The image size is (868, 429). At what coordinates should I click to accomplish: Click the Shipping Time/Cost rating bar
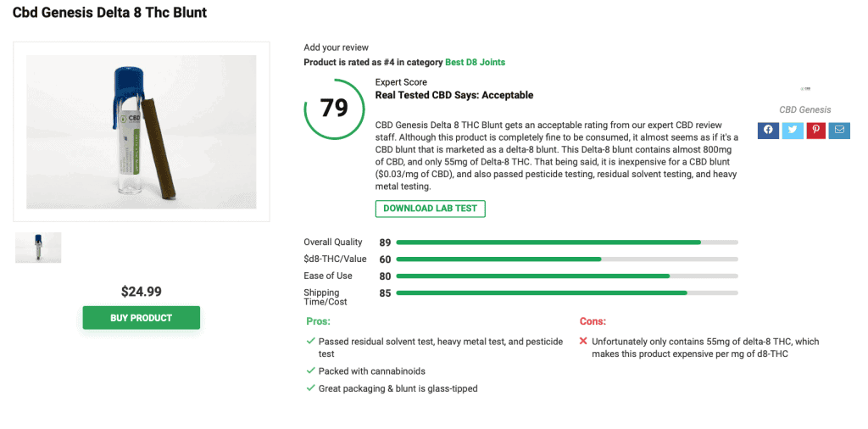[567, 292]
